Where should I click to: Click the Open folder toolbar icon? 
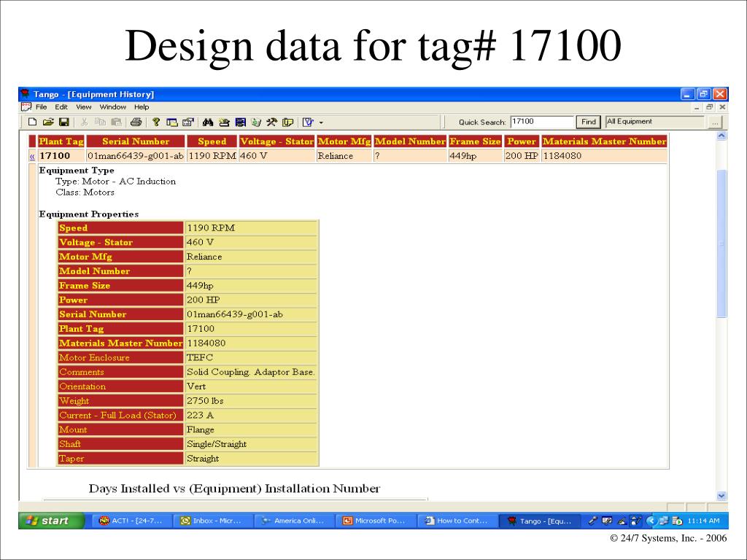click(x=47, y=122)
